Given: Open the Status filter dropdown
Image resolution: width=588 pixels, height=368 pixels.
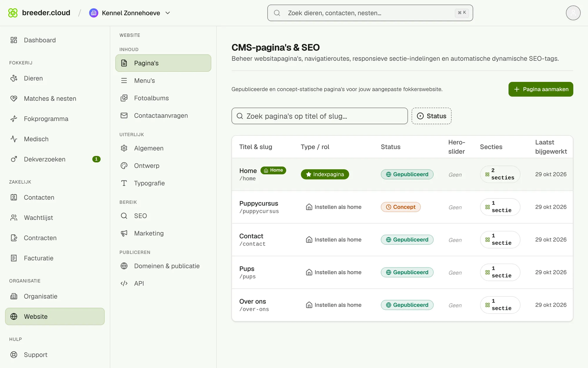Looking at the screenshot, I should (431, 116).
